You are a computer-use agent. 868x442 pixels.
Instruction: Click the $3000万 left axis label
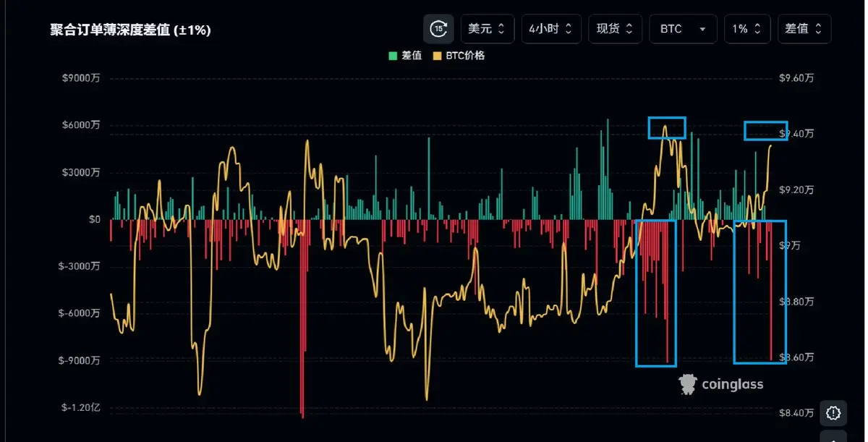tap(81, 173)
